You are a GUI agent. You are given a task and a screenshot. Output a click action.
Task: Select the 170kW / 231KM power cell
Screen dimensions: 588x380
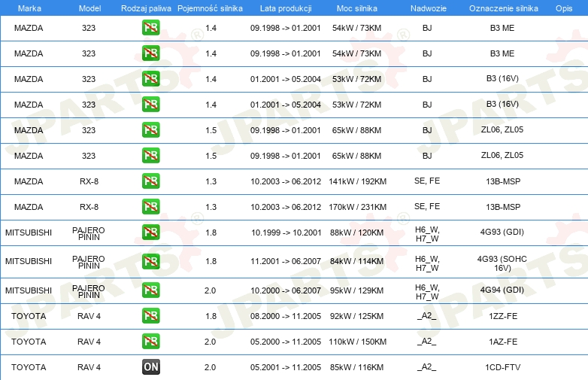357,207
